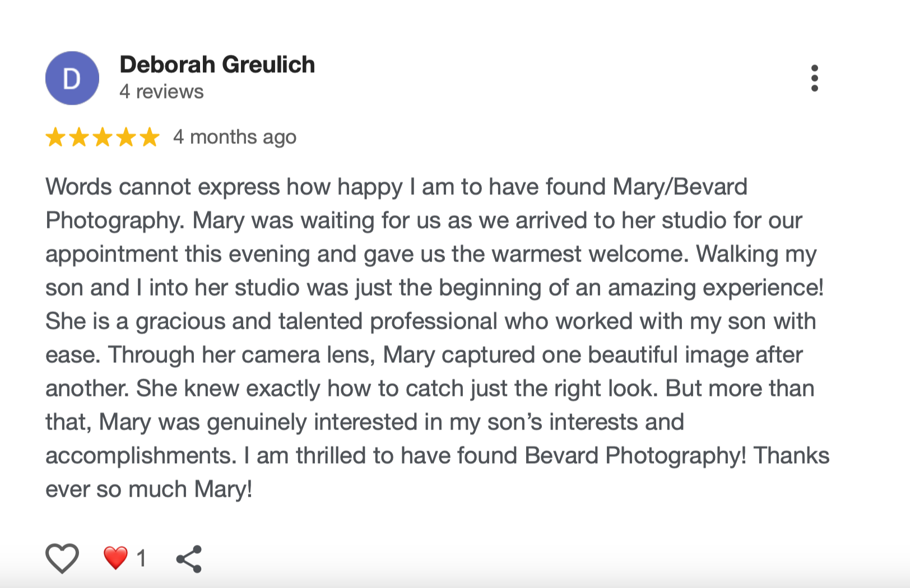The width and height of the screenshot is (910, 588).
Task: Open the three-dot more options menu
Action: (814, 78)
